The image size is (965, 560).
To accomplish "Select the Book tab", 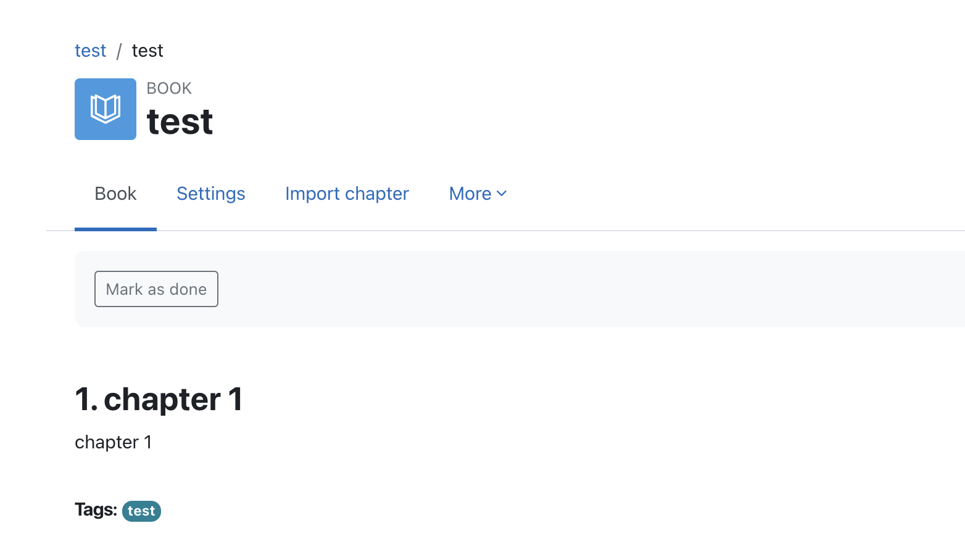I will (x=115, y=194).
